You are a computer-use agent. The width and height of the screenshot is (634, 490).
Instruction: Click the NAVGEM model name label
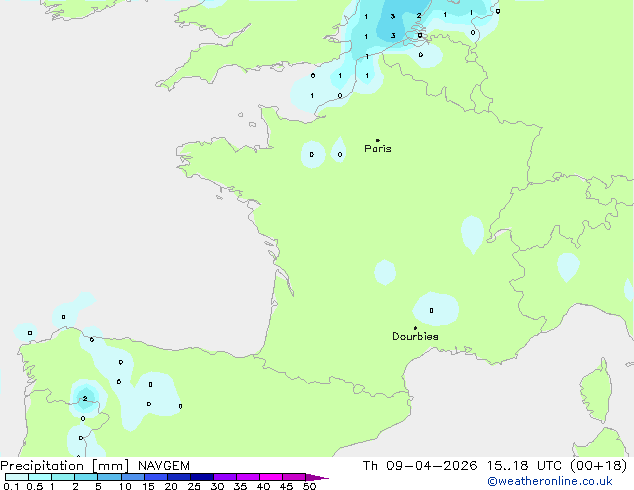(164, 466)
